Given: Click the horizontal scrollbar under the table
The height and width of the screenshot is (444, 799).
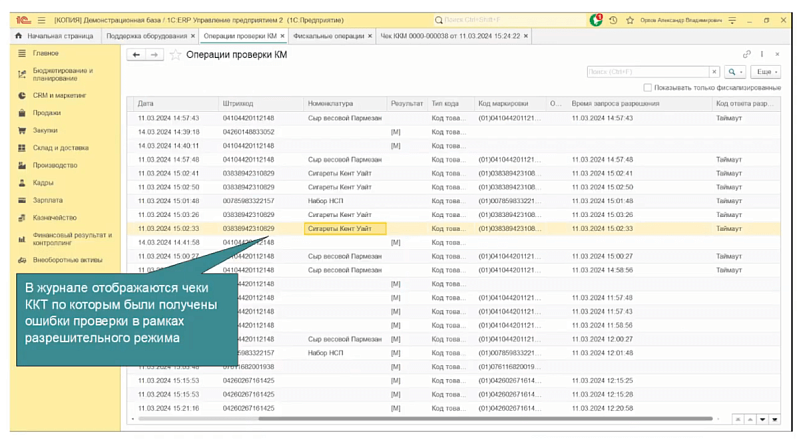Looking at the screenshot, I should [x=485, y=419].
